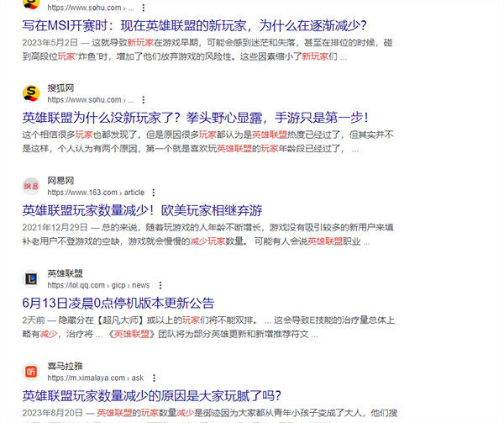Click the 网易网 site favicon
Image resolution: width=504 pixels, height=423 pixels.
[x=31, y=186]
